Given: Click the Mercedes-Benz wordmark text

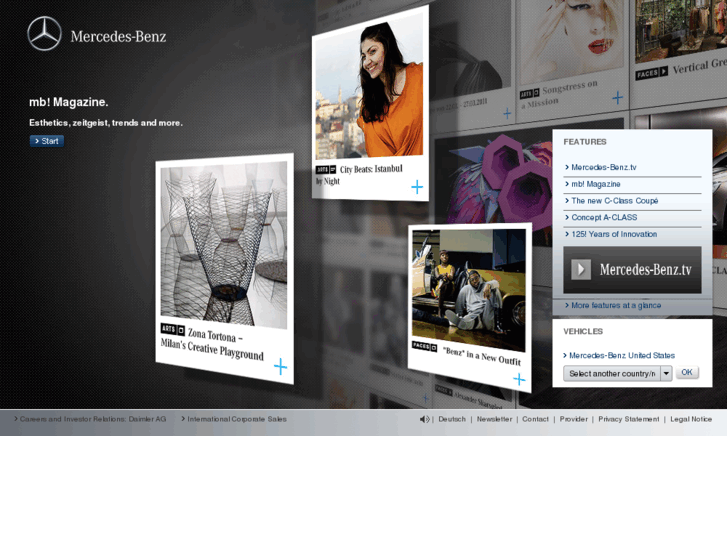Looking at the screenshot, I should click(118, 36).
